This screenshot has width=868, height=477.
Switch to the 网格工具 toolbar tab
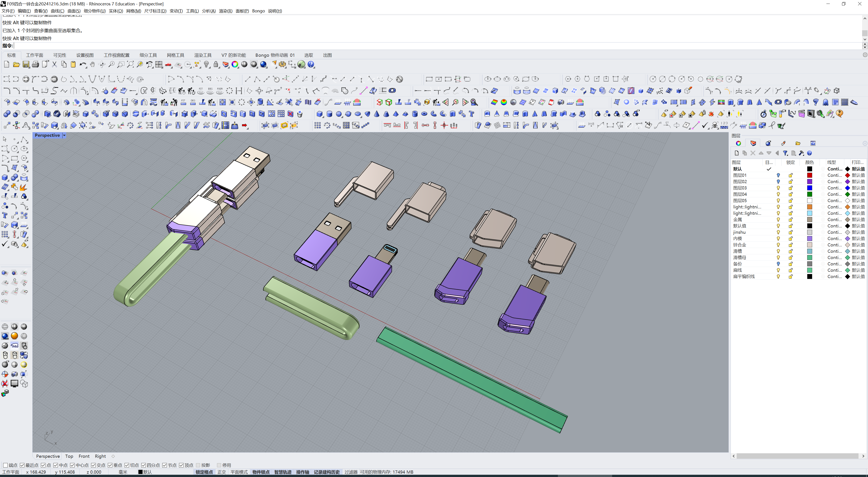[x=175, y=55]
